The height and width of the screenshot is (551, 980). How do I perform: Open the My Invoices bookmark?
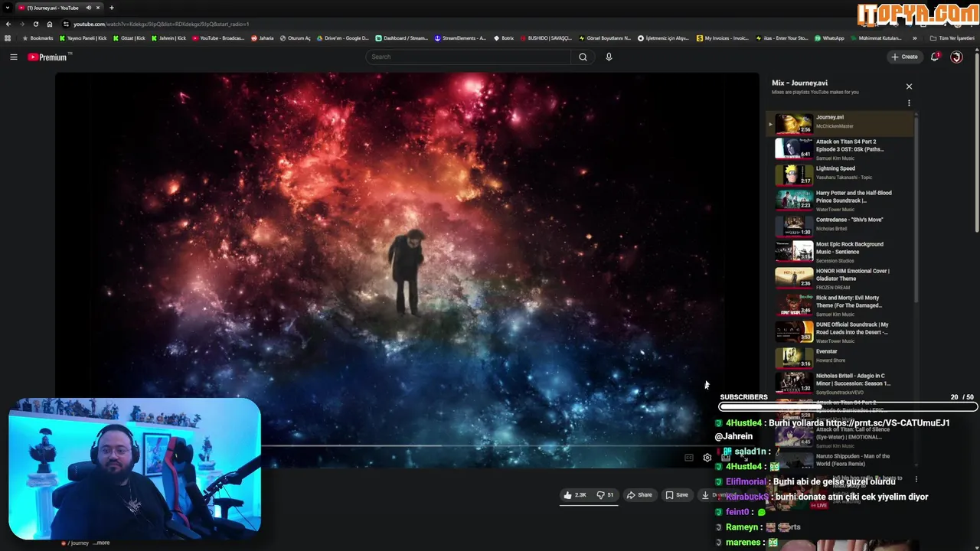pos(723,38)
